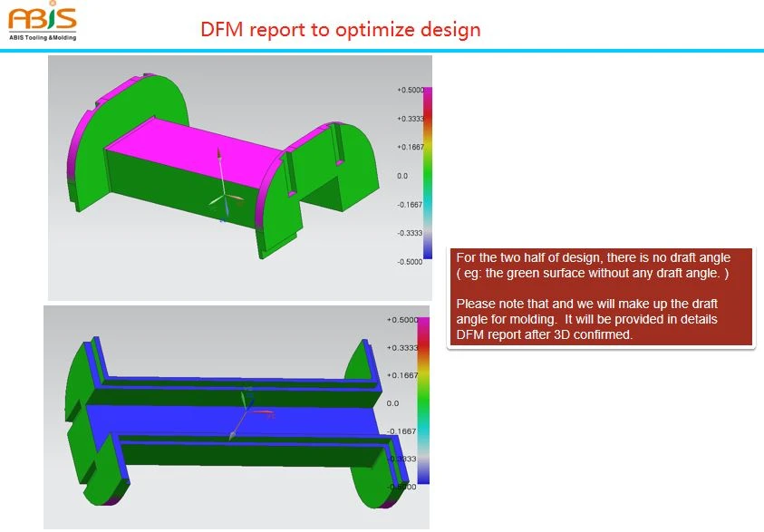Select the 'DFM report to optimize design' title
The image size is (764, 532).
point(341,30)
